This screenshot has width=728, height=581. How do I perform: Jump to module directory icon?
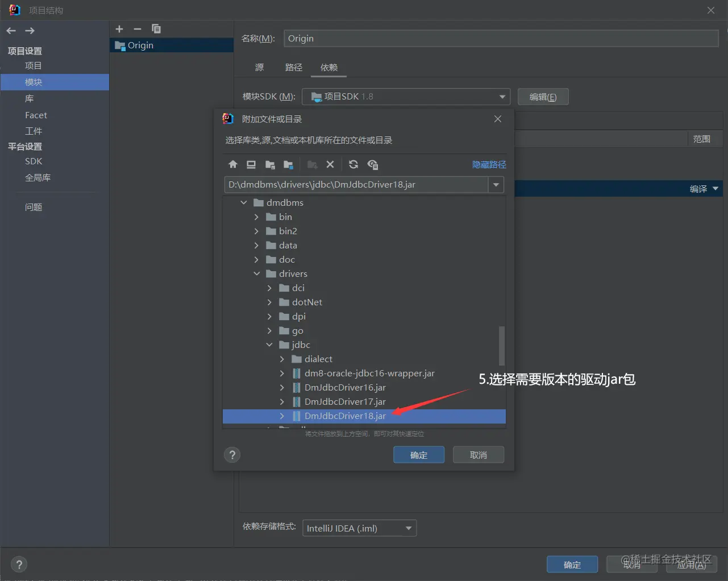[x=288, y=164]
